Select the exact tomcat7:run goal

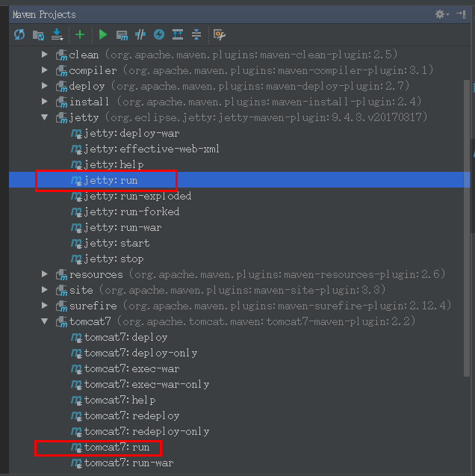click(110, 447)
